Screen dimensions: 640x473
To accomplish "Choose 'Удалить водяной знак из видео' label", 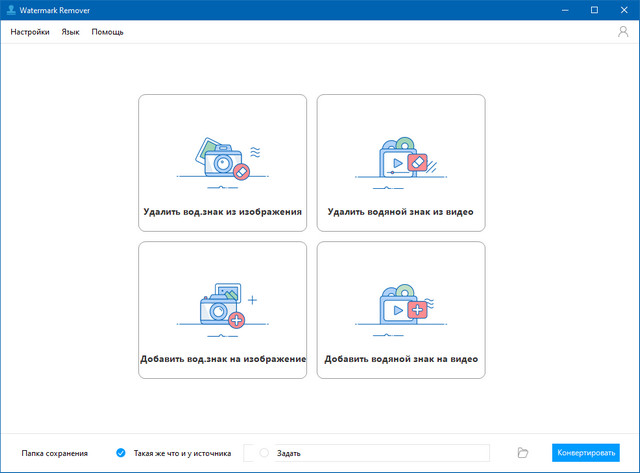I will coord(400,213).
